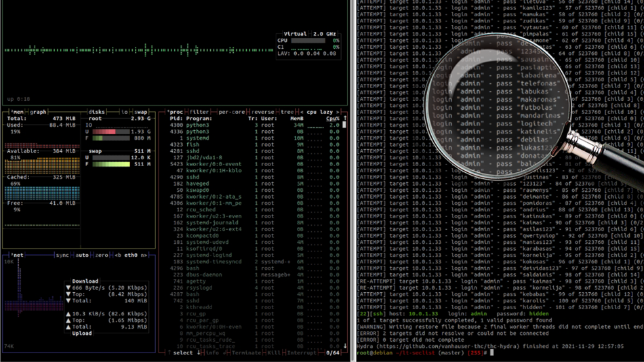Click left arrow before cpu lazy sorting
Viewport: 644px width, 362px height.
[x=303, y=112]
